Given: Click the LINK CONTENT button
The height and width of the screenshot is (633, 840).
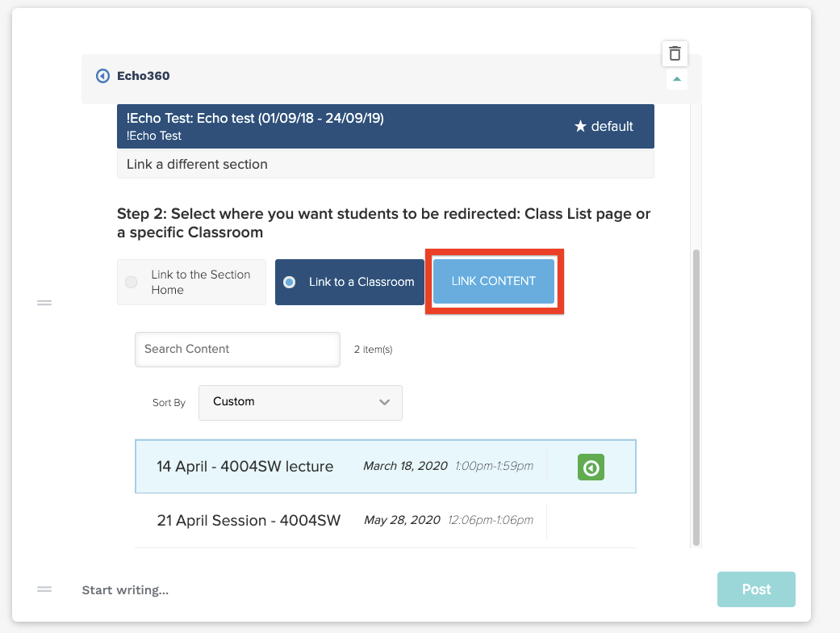Looking at the screenshot, I should [493, 282].
